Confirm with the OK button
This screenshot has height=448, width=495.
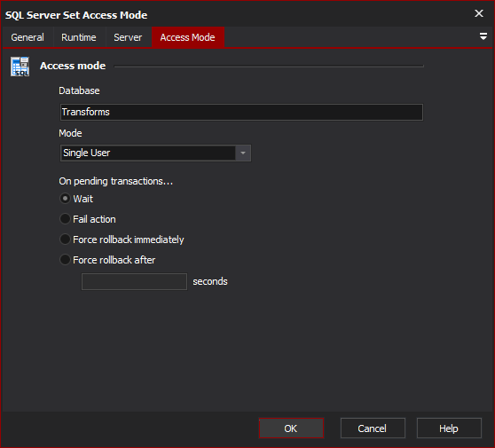pyautogui.click(x=291, y=428)
